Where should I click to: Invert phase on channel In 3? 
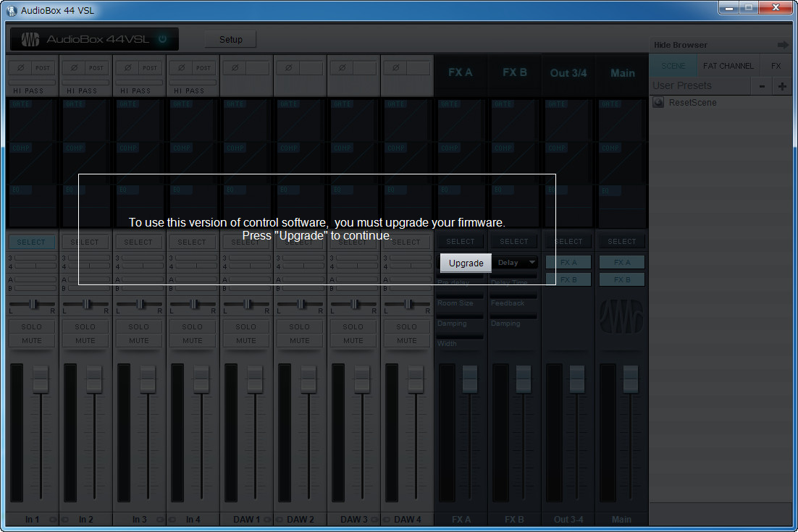pos(127,67)
